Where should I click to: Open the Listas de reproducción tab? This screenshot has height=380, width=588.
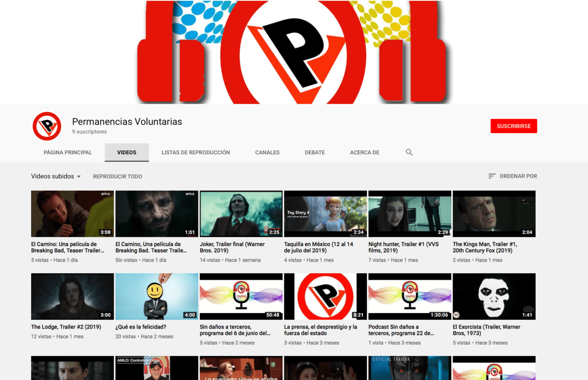196,153
